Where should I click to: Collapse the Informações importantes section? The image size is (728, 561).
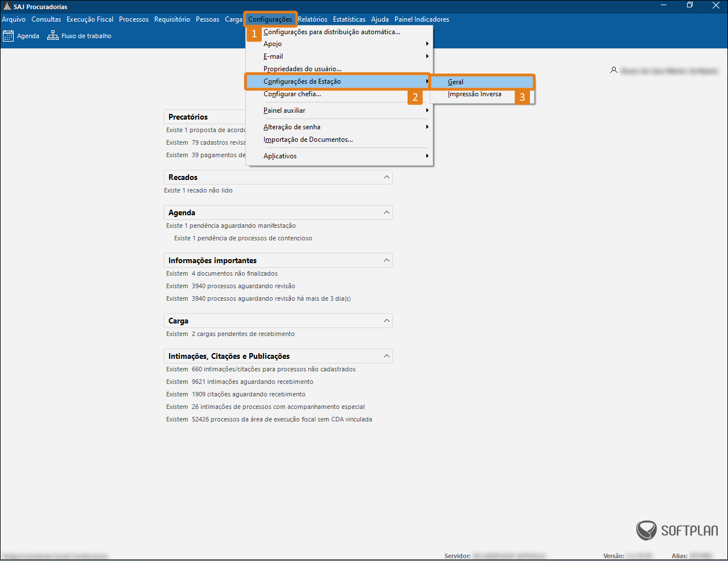(x=386, y=260)
